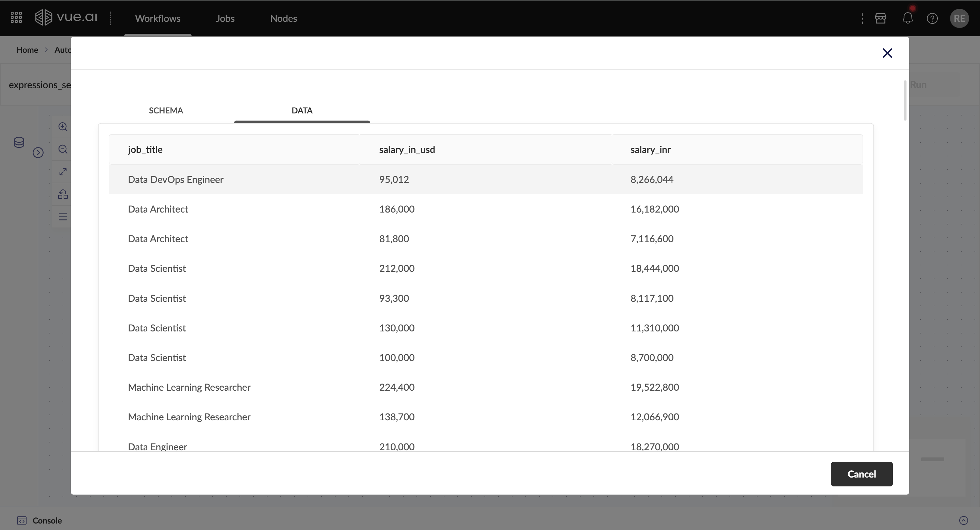Click the database sidebar icon
Image resolution: width=980 pixels, height=530 pixels.
19,142
